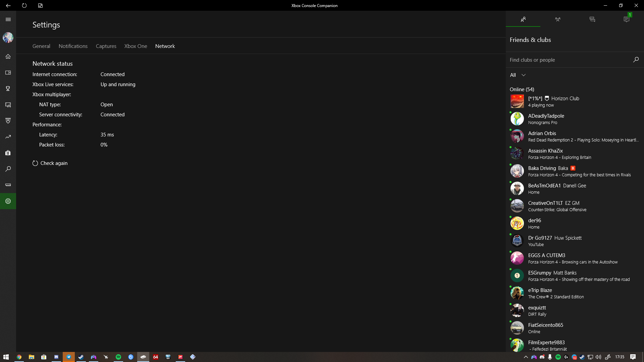Image resolution: width=644 pixels, height=362 pixels.
Task: Switch to the Friends panel icon
Action: tap(523, 19)
